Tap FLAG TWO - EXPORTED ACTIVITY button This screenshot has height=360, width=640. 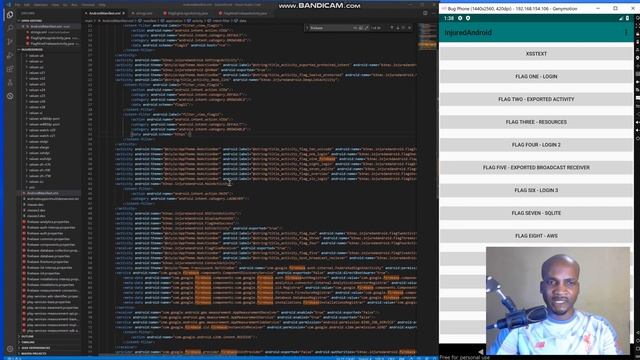pos(536,99)
